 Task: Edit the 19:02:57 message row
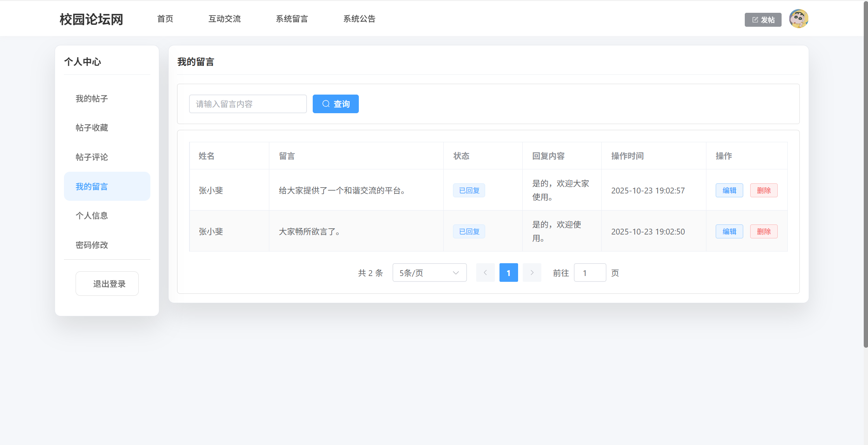click(x=729, y=190)
